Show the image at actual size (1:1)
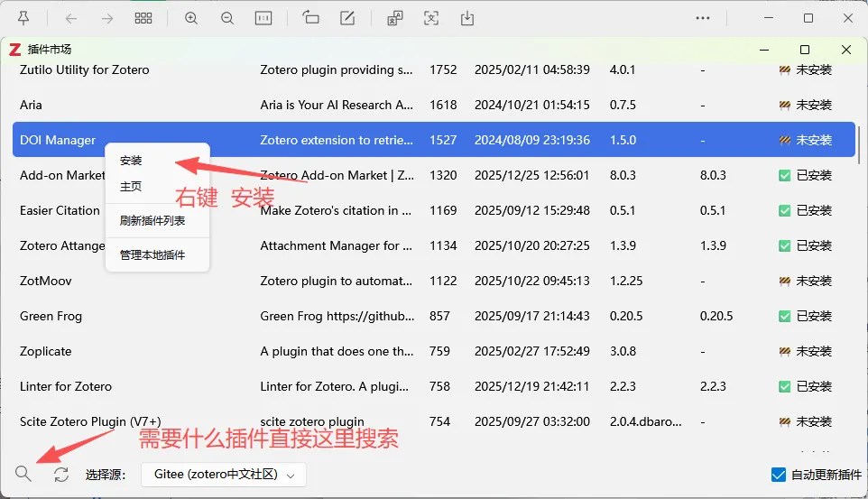The height and width of the screenshot is (499, 868). (x=263, y=18)
